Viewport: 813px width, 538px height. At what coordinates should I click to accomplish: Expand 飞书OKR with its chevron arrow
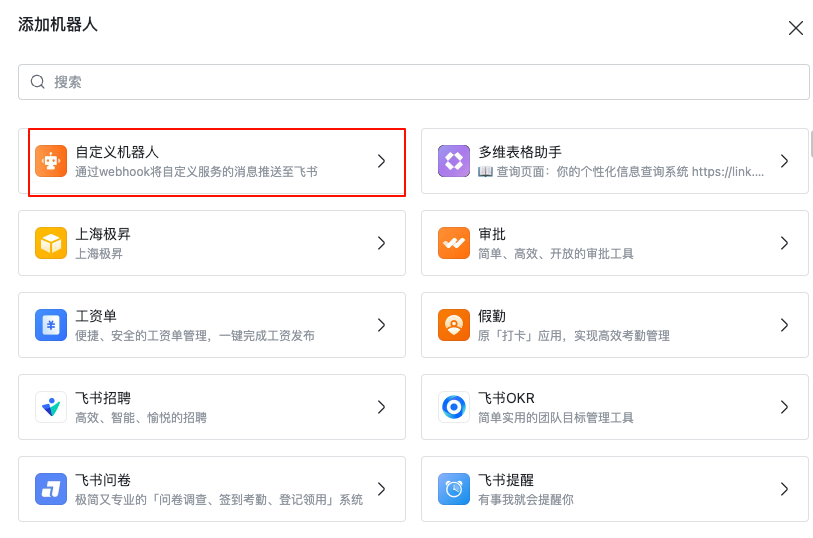(x=784, y=407)
